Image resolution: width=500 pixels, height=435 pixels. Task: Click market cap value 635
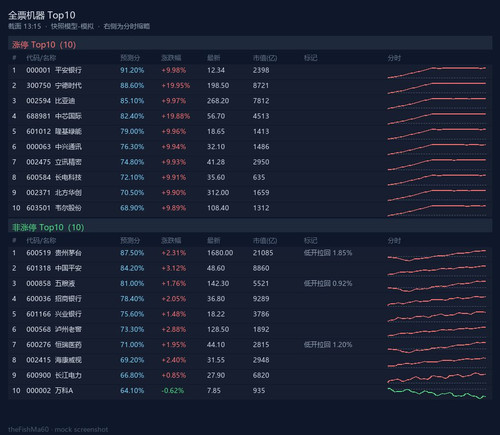click(259, 177)
